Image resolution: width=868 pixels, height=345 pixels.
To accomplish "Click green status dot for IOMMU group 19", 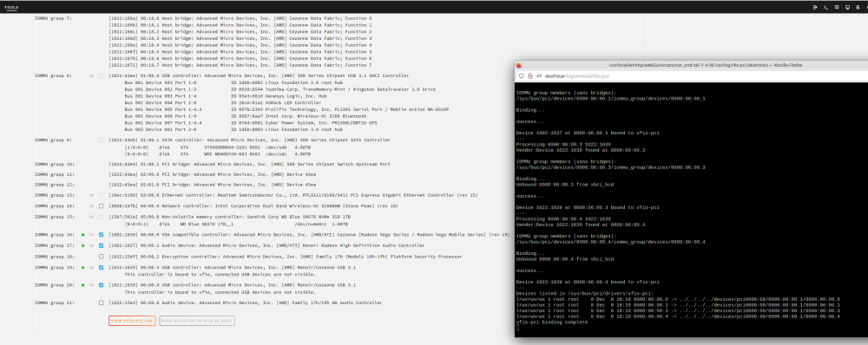I will 83,268.
